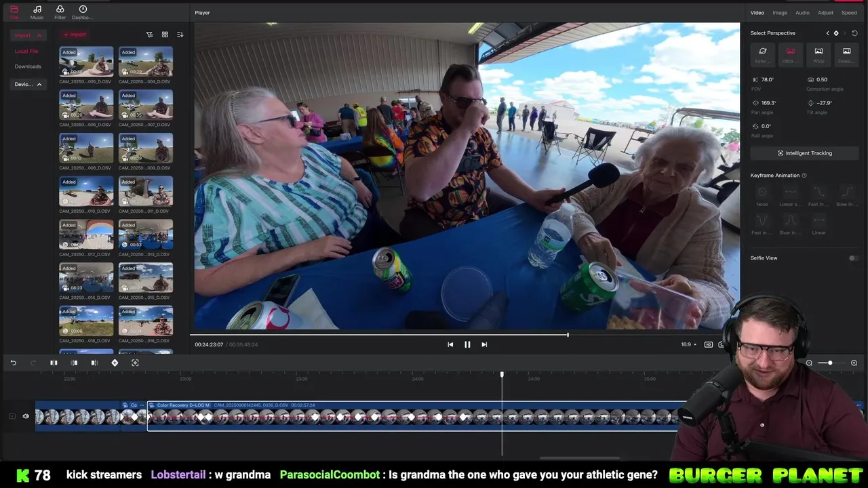Select clip CAM_20250...004_D.OSV thumbnail
Screen dimensions: 868x488
point(146,62)
